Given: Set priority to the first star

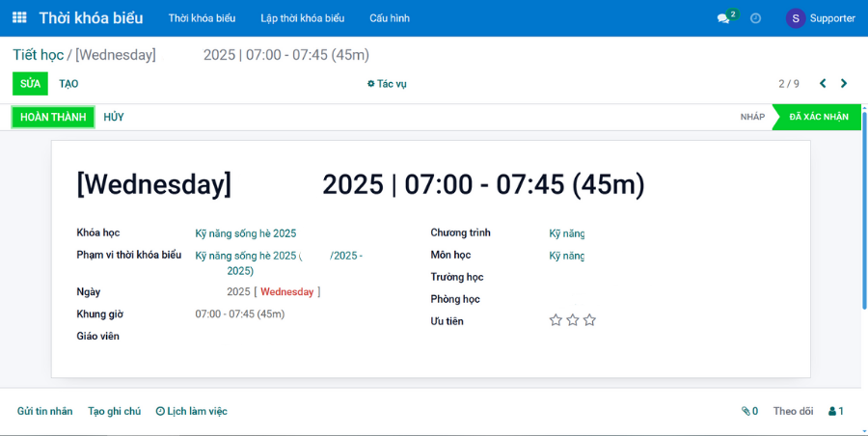Looking at the screenshot, I should pos(556,320).
